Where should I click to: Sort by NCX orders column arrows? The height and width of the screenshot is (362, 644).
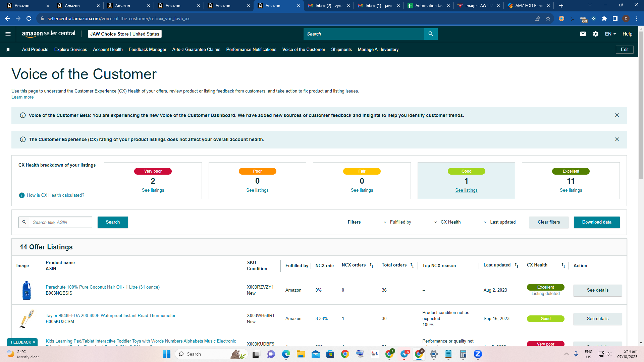371,265
